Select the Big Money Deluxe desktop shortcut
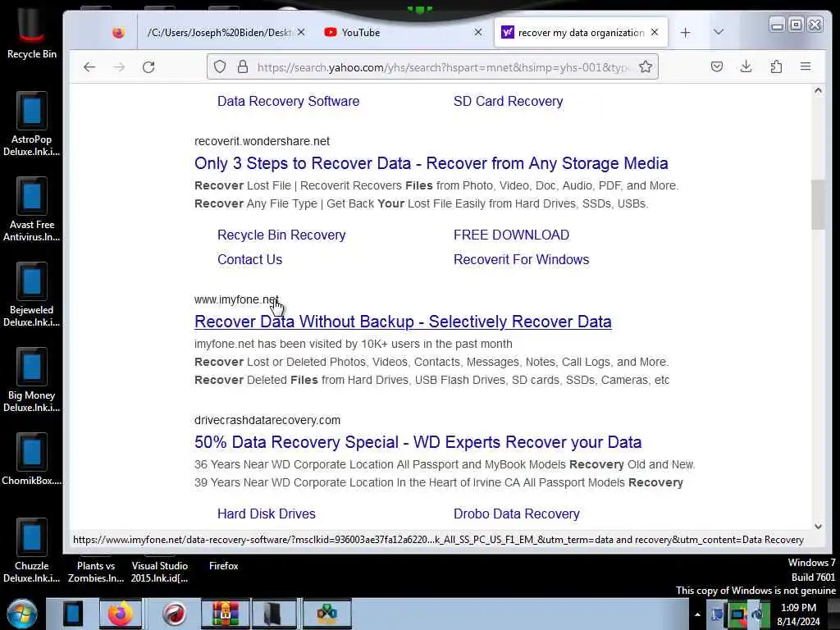Viewport: 840px width, 630px height. pyautogui.click(x=32, y=379)
